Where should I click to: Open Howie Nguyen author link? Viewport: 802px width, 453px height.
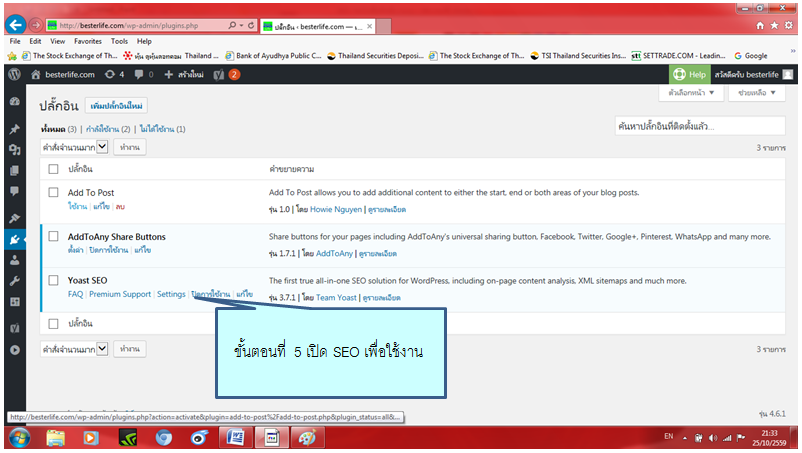coord(336,209)
